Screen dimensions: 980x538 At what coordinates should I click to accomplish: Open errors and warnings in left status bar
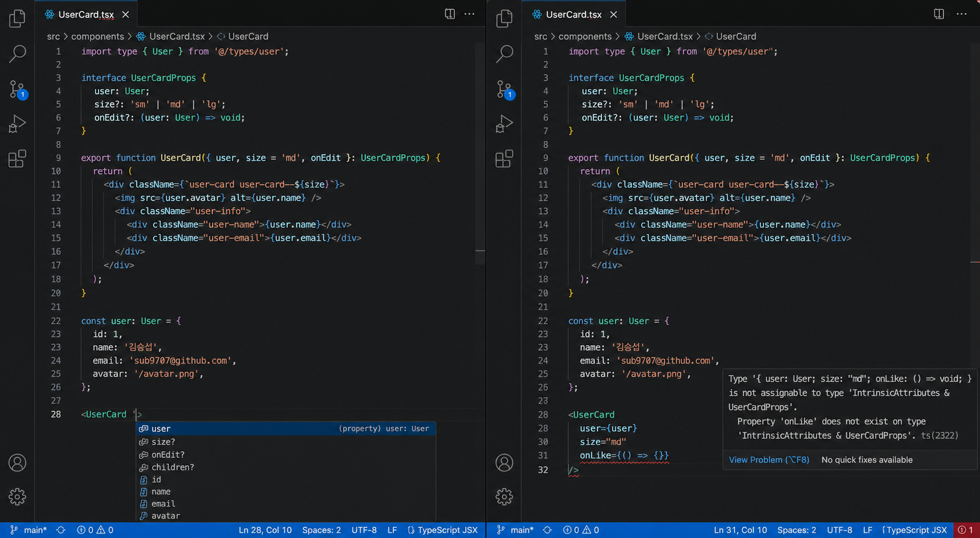point(95,530)
